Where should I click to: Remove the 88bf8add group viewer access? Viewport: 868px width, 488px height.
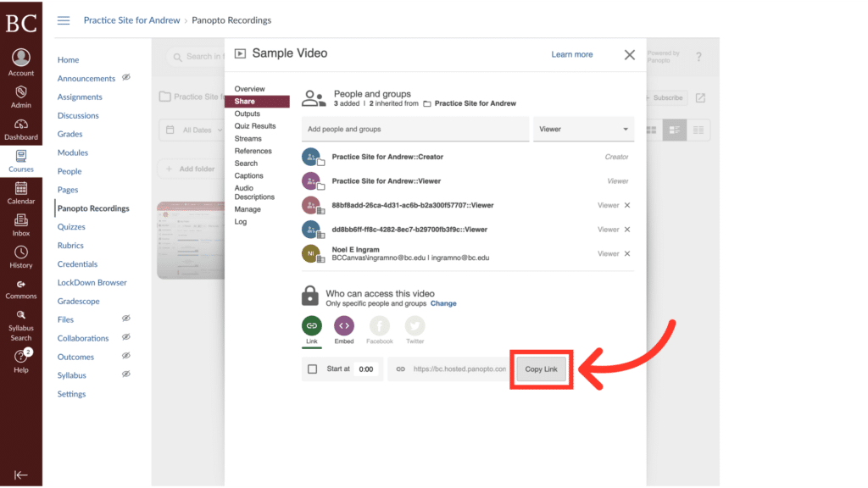[x=627, y=205]
